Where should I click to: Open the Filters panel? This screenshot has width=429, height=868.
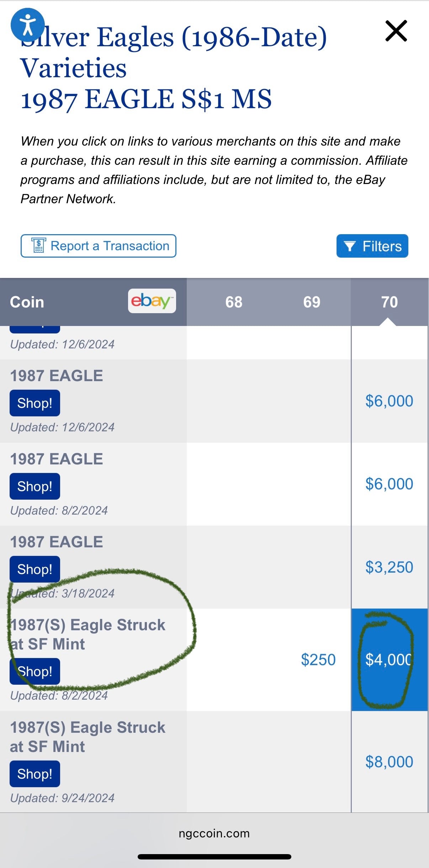coord(372,246)
